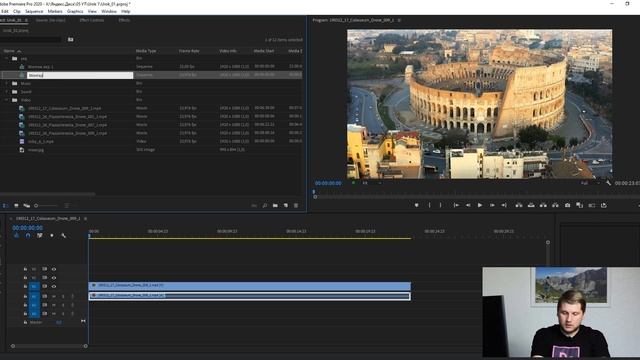Toggle V3 track output eye

tap(54, 269)
